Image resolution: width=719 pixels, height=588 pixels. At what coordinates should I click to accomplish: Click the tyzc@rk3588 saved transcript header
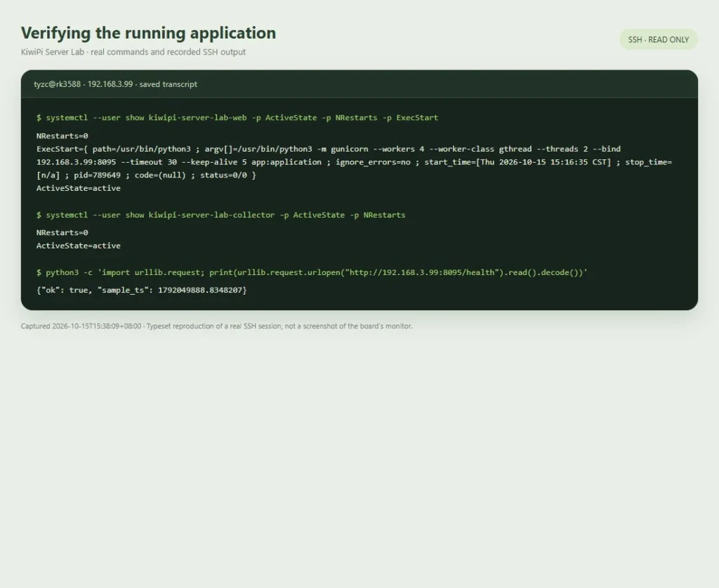pyautogui.click(x=116, y=84)
